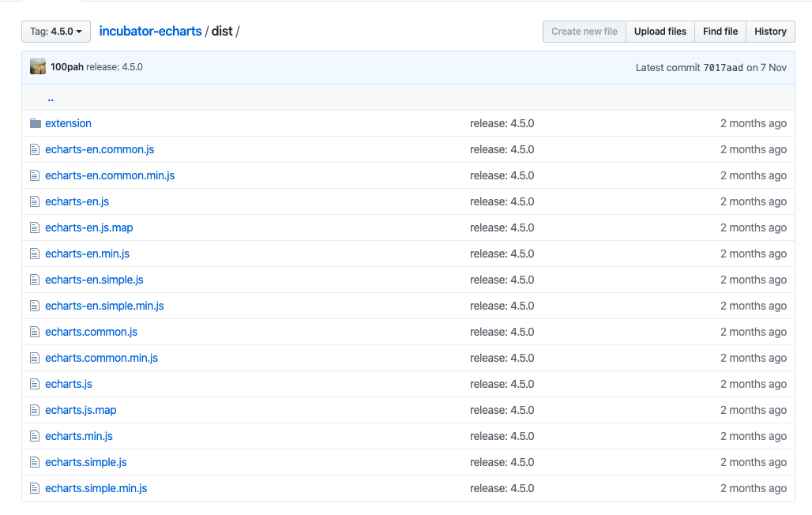
Task: Click file icon beside echarts-en.js
Action: 35,201
